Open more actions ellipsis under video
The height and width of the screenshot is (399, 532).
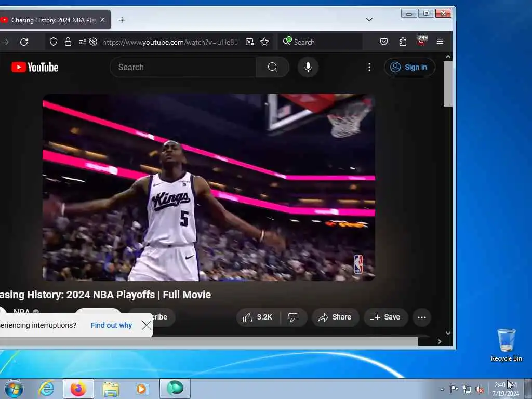point(422,317)
